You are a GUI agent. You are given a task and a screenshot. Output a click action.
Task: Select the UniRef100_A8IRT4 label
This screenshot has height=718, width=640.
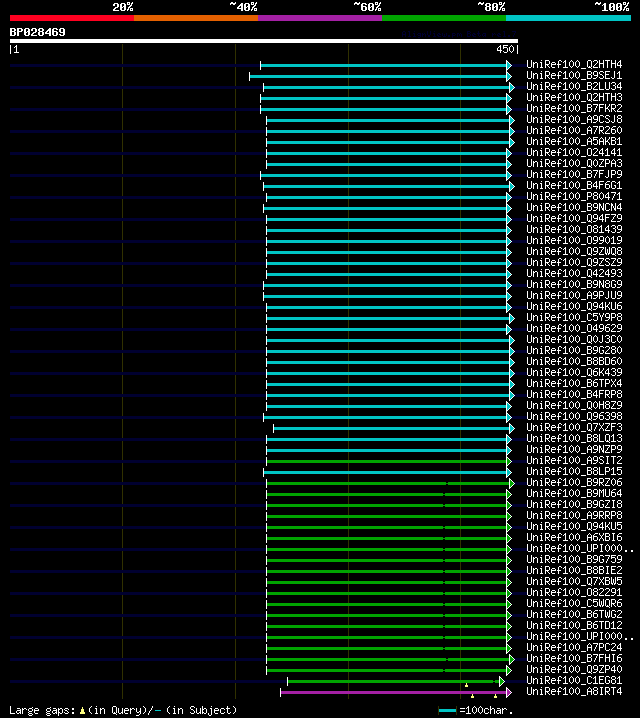574,691
